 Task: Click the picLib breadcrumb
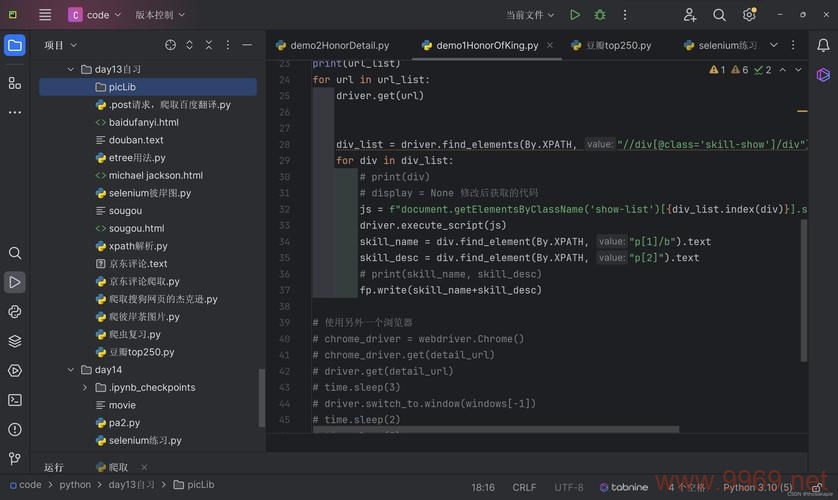coord(194,485)
